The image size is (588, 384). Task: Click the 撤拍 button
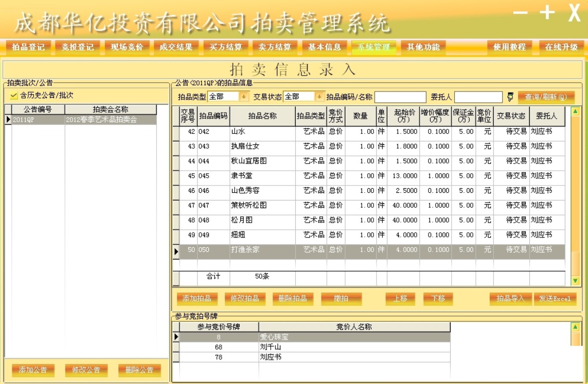tap(342, 299)
